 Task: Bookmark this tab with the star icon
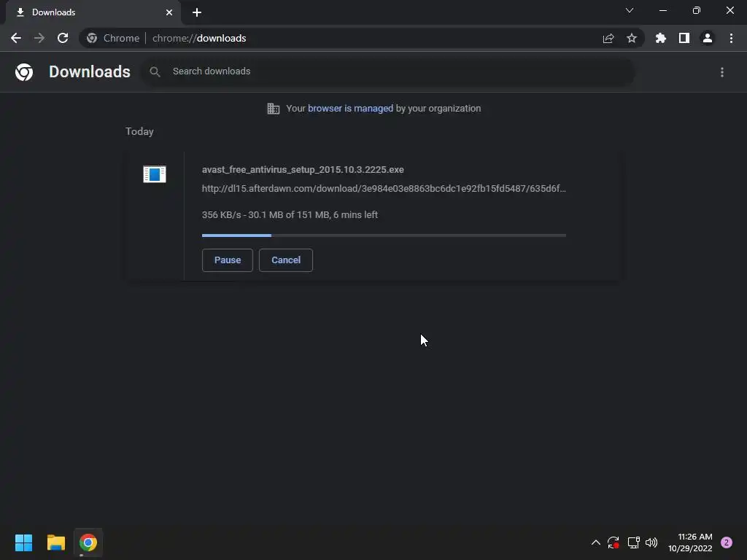(x=632, y=38)
